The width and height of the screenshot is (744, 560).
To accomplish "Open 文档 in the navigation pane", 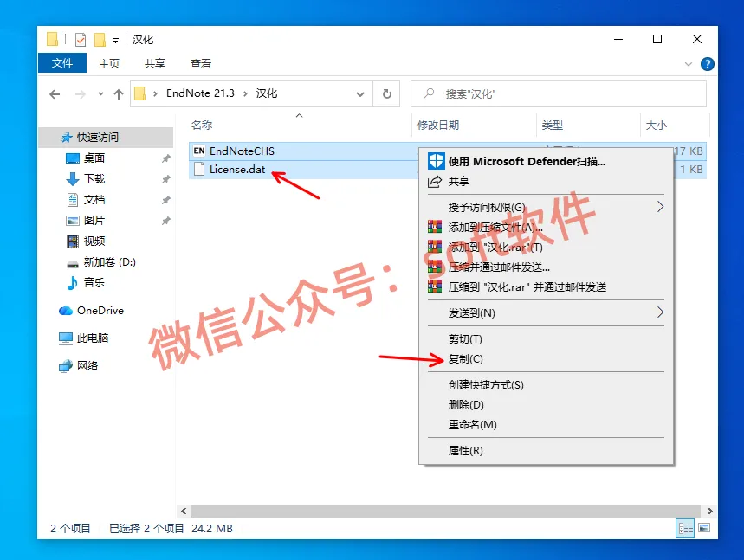I will 94,200.
